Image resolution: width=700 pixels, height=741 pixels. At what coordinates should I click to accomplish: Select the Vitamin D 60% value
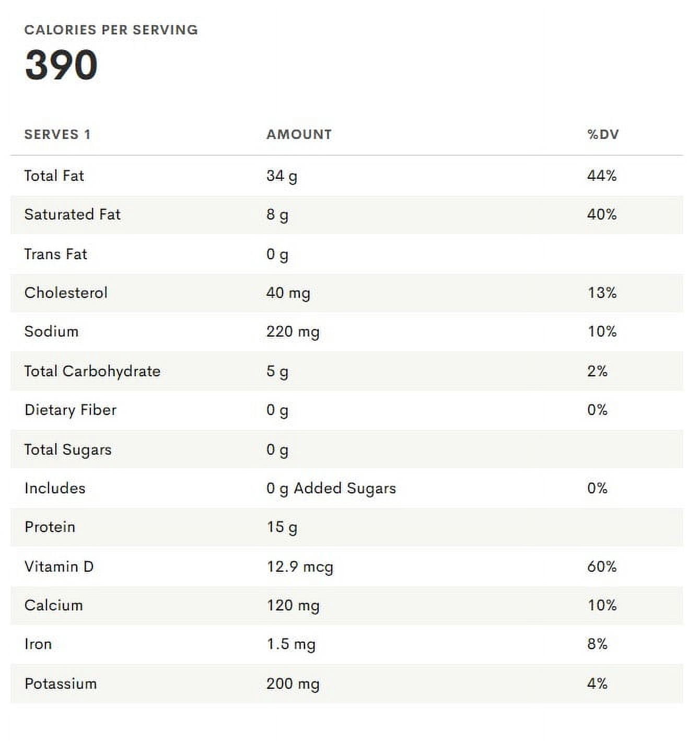tap(602, 566)
